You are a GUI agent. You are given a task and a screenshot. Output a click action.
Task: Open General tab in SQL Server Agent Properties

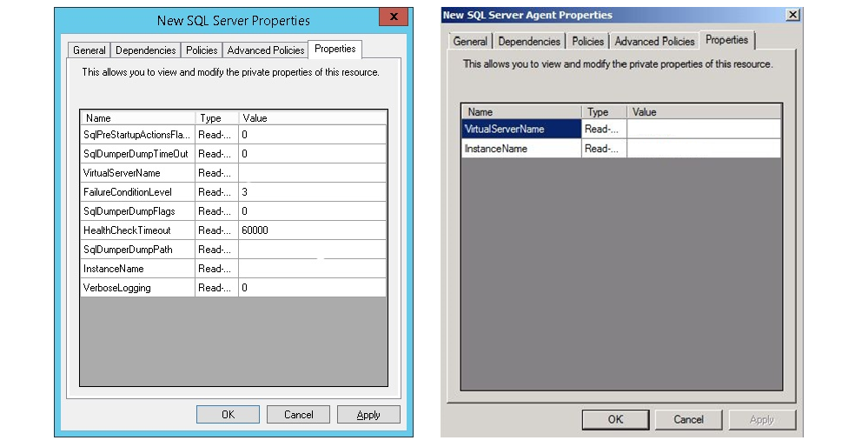470,42
